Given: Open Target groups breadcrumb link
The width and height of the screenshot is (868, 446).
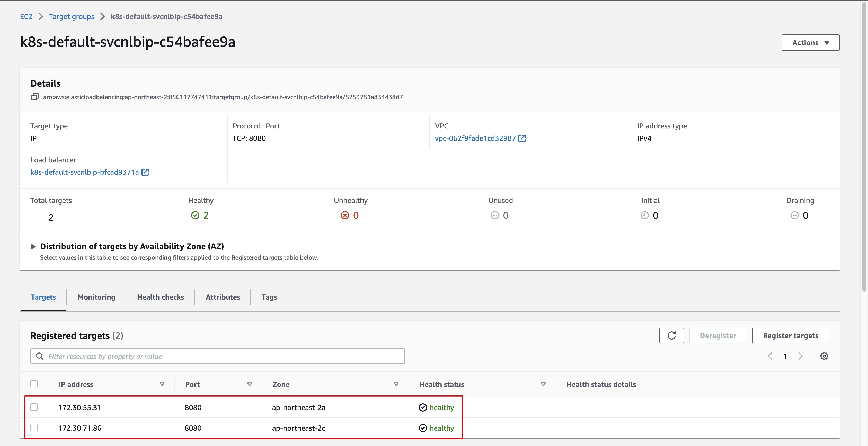Looking at the screenshot, I should (72, 16).
